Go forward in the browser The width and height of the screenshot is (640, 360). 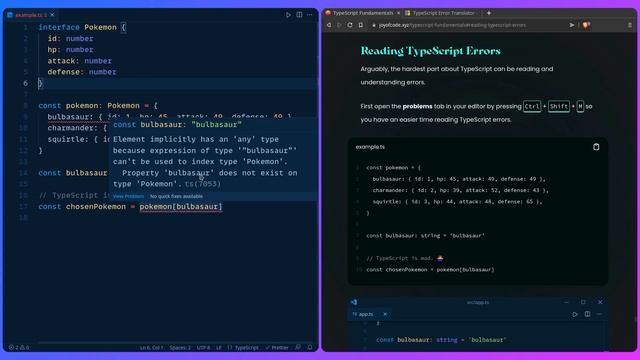point(339,25)
